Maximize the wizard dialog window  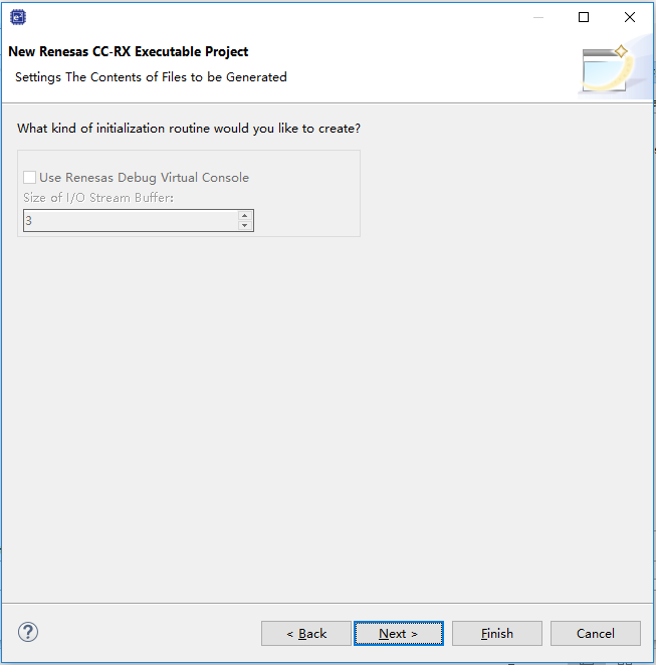coord(584,17)
